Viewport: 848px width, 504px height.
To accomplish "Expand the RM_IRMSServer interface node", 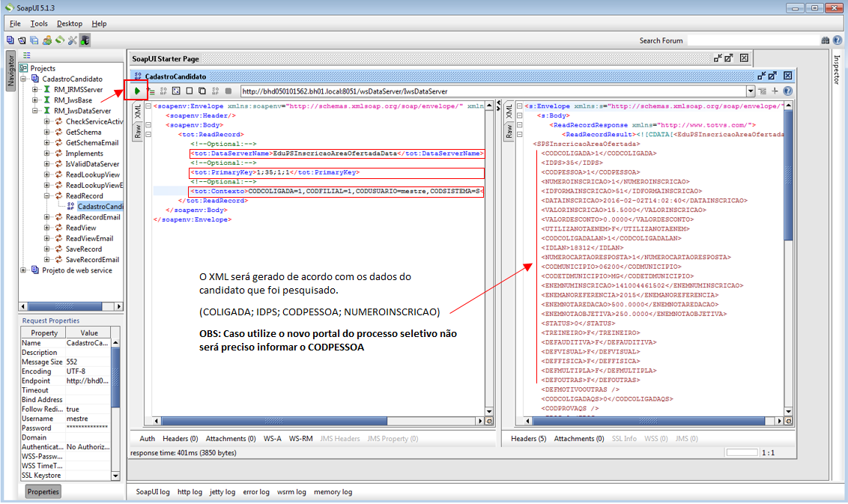I will pyautogui.click(x=36, y=90).
